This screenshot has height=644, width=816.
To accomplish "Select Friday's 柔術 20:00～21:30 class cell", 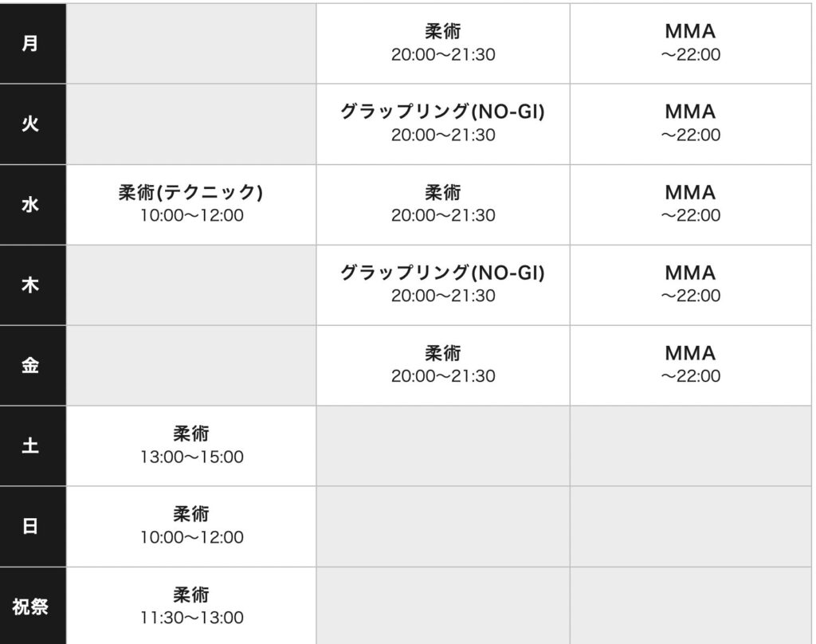I will (x=443, y=365).
